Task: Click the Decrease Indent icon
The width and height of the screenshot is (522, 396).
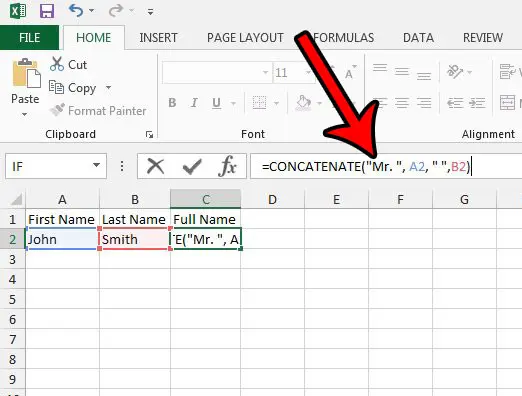Action: pyautogui.click(x=455, y=103)
